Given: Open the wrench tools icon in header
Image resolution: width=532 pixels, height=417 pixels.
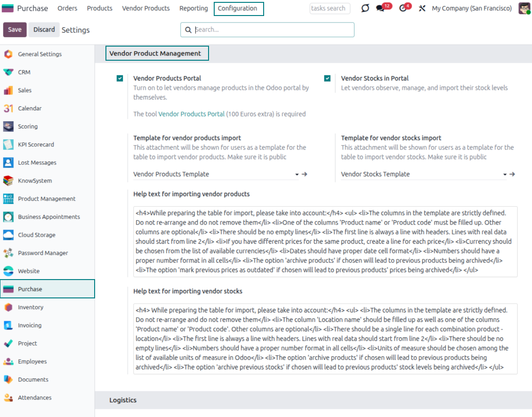Looking at the screenshot, I should [x=422, y=8].
